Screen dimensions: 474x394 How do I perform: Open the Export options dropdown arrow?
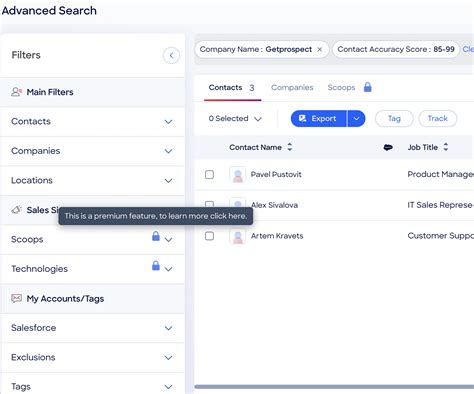(356, 119)
